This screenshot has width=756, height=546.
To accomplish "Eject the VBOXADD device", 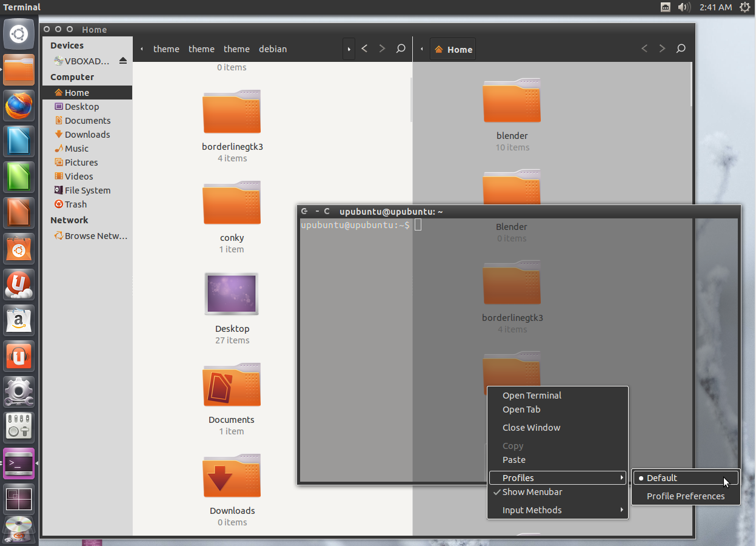I will [123, 61].
